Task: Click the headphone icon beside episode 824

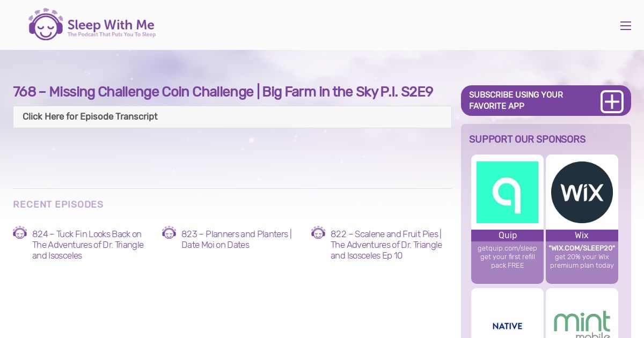Action: pyautogui.click(x=20, y=233)
